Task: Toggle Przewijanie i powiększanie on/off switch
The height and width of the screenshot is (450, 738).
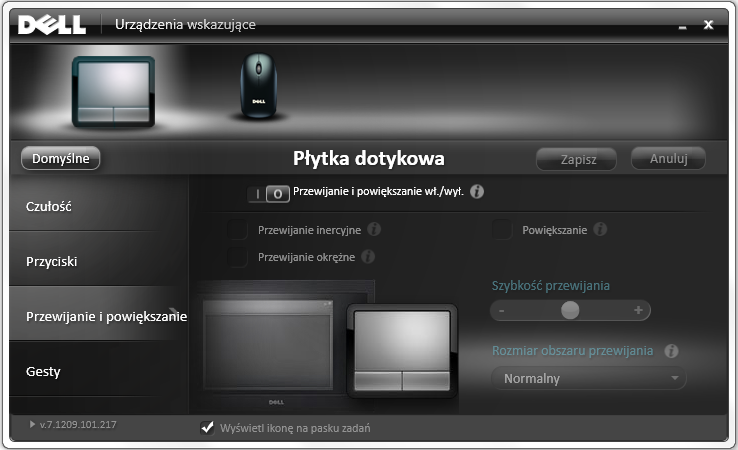Action: coord(268,193)
